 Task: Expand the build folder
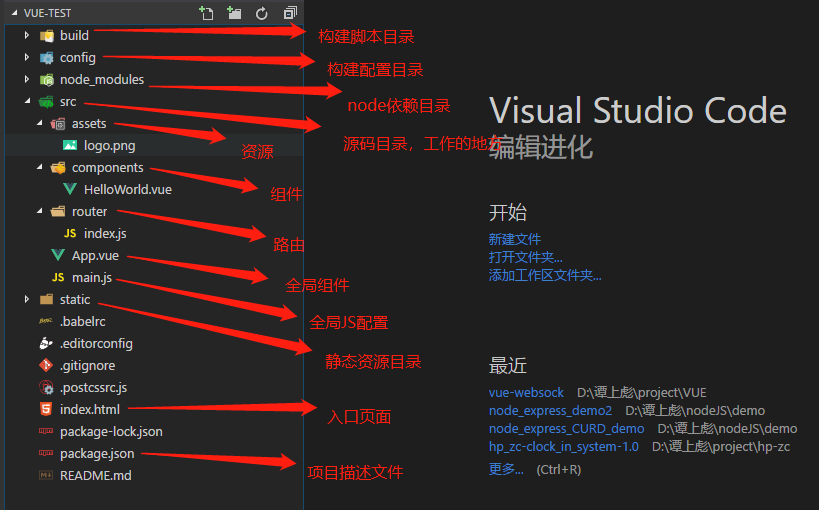(27, 36)
